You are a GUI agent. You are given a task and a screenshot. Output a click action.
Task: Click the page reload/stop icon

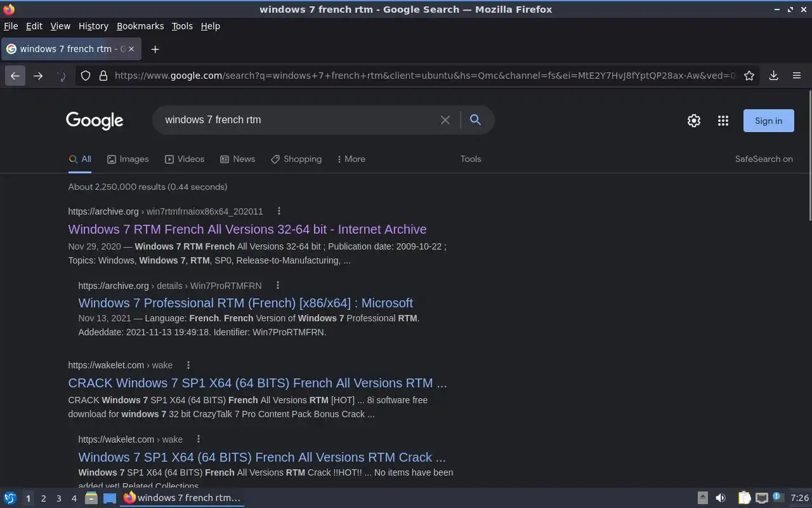point(61,76)
